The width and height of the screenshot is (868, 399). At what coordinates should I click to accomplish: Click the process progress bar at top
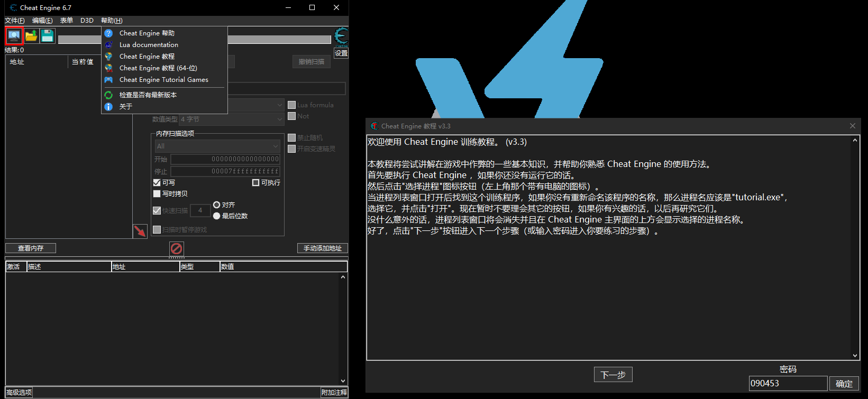195,40
